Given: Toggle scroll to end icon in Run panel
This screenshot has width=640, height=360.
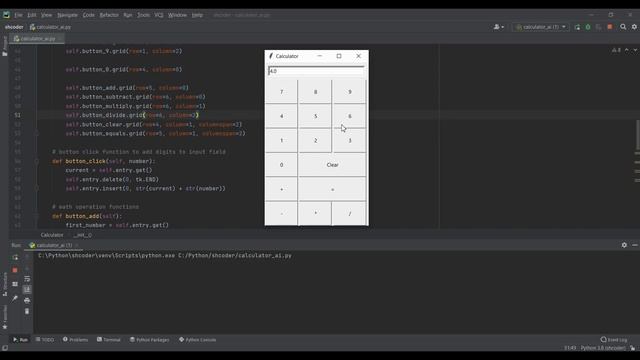Looking at the screenshot, I should tap(27, 289).
